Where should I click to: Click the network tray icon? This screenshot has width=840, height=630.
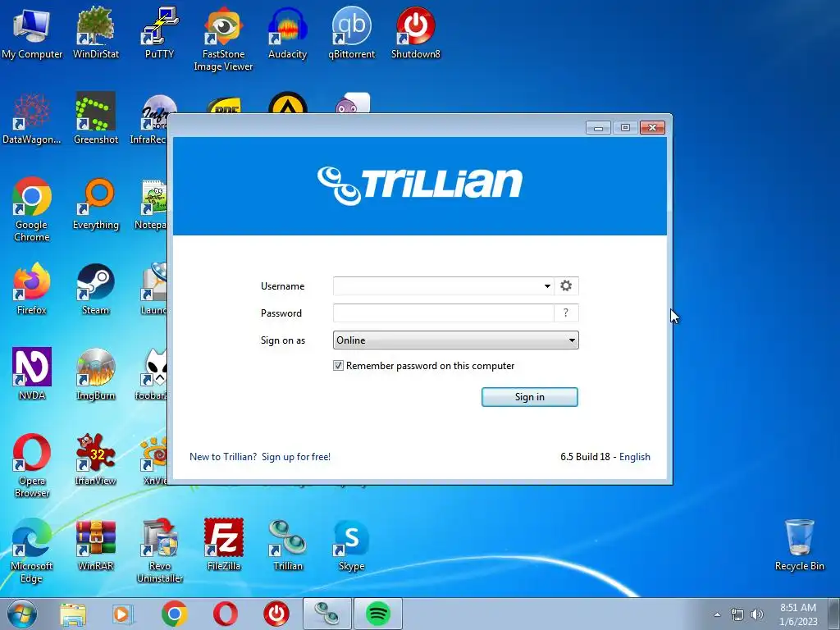(x=737, y=614)
